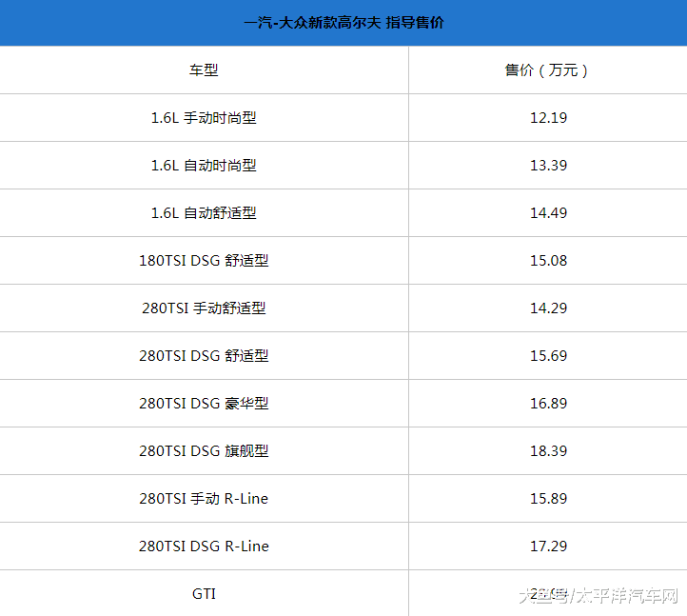The image size is (687, 616).
Task: Click the '280TSI 手动舒适型' model cell
Action: [x=204, y=308]
